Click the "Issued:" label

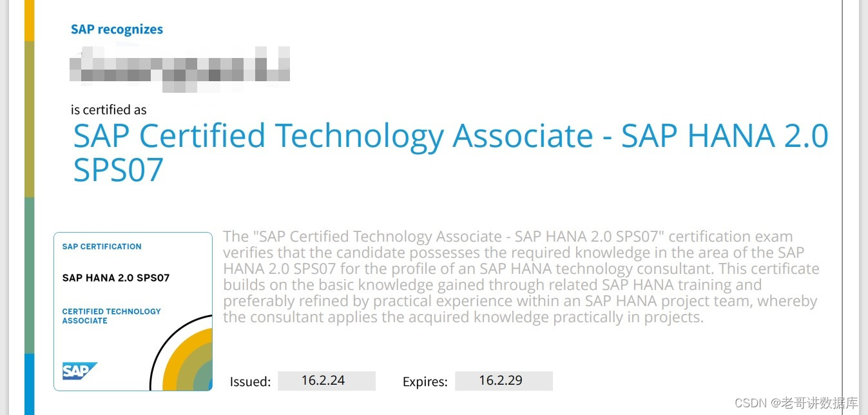250,381
